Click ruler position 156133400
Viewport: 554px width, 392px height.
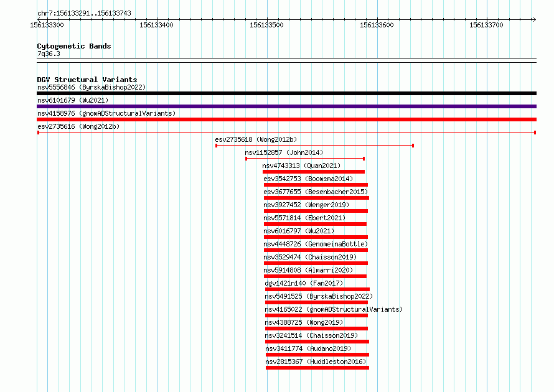coord(156,25)
